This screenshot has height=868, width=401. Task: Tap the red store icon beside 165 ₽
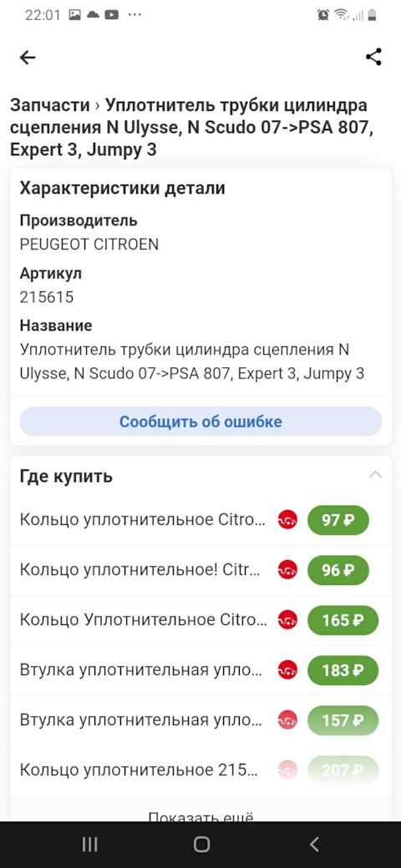tap(287, 620)
